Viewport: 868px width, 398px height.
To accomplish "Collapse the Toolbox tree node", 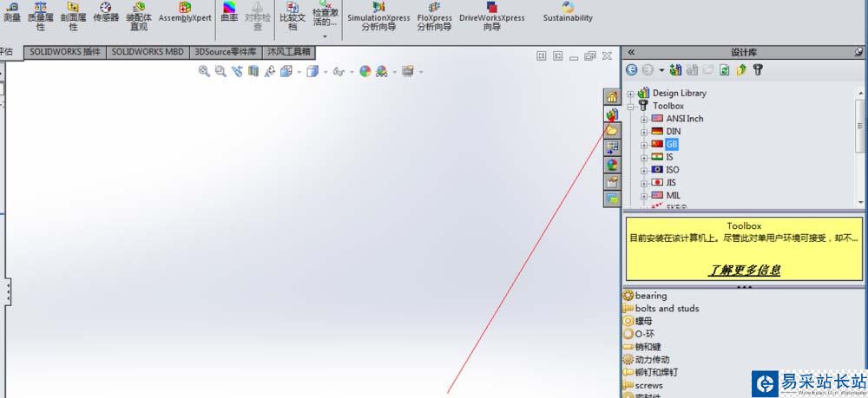I will click(630, 106).
